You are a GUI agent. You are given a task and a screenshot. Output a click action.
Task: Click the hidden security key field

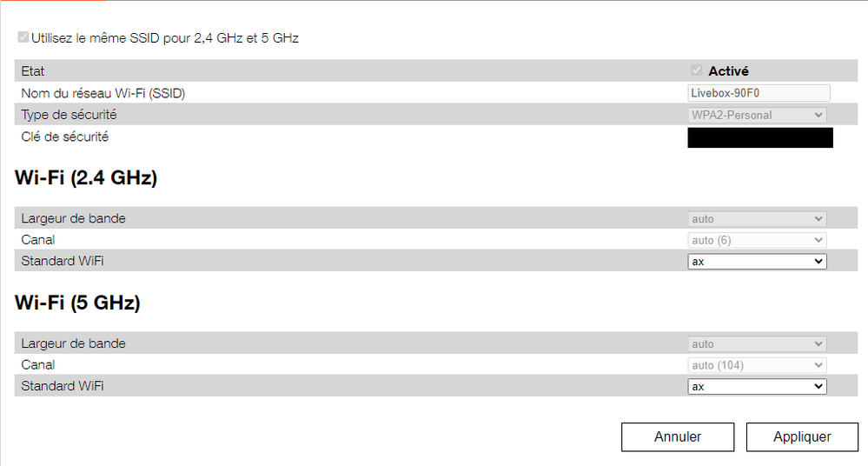[759, 137]
